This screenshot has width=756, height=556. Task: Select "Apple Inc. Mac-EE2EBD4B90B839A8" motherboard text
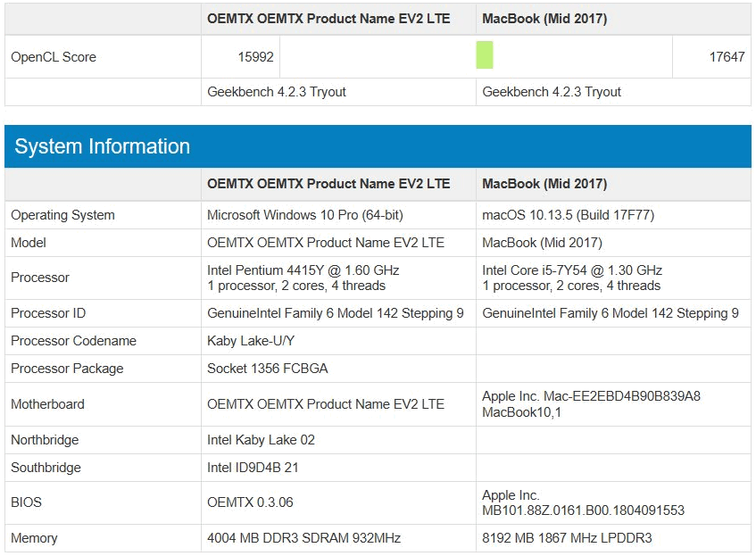(592, 396)
